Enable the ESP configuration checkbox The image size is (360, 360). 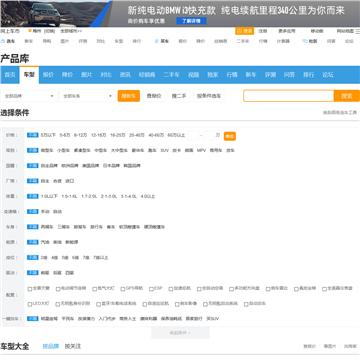pos(151,289)
